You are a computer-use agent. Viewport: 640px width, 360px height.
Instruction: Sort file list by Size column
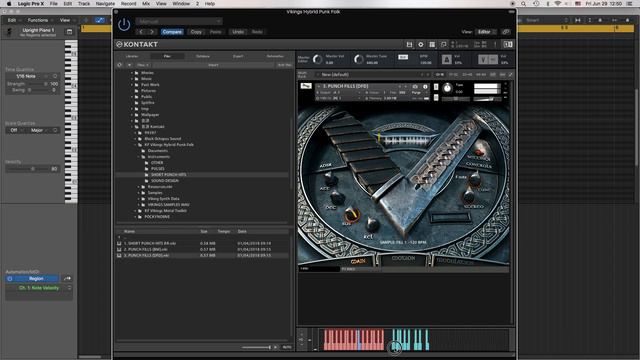(204, 231)
